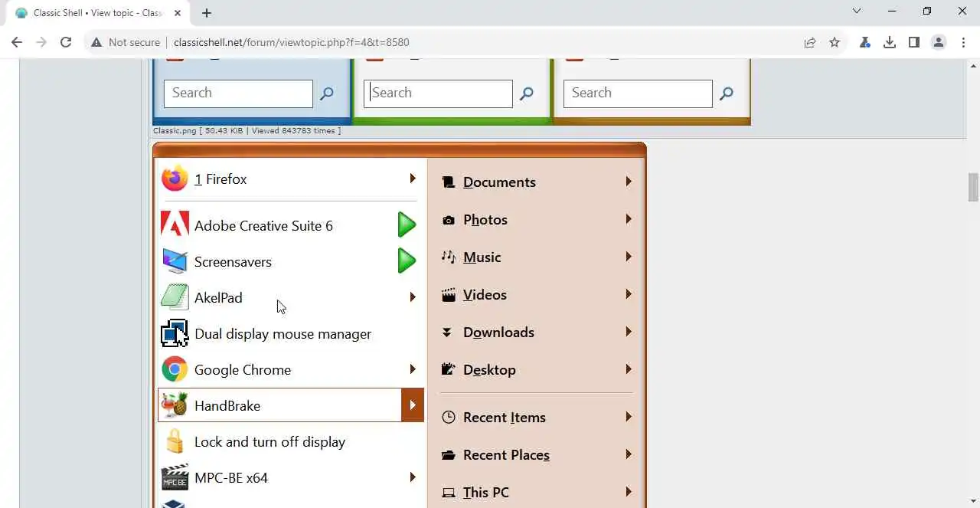Expand the Google Chrome submenu arrow
Image resolution: width=980 pixels, height=508 pixels.
[413, 369]
